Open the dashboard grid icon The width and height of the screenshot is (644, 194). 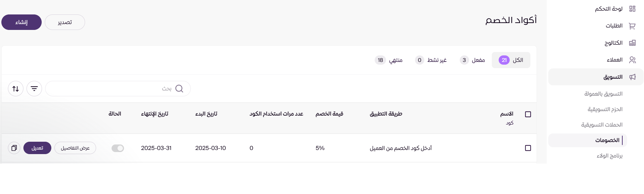[x=632, y=9]
